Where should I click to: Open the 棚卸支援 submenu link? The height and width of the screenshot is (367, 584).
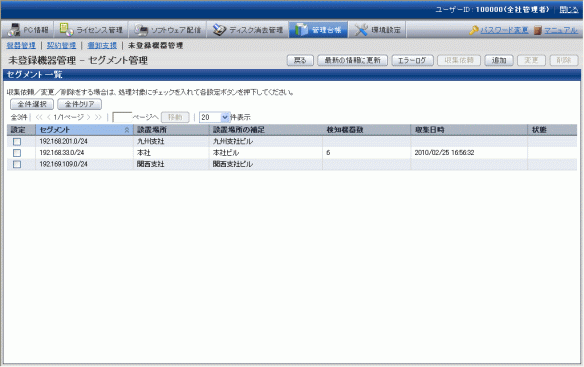tap(102, 45)
